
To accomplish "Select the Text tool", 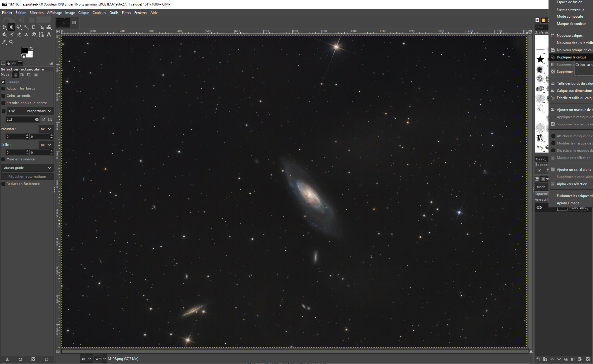I will click(x=49, y=35).
